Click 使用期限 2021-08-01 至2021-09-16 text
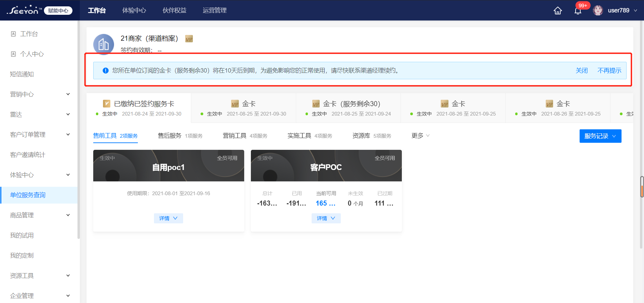 (x=168, y=193)
